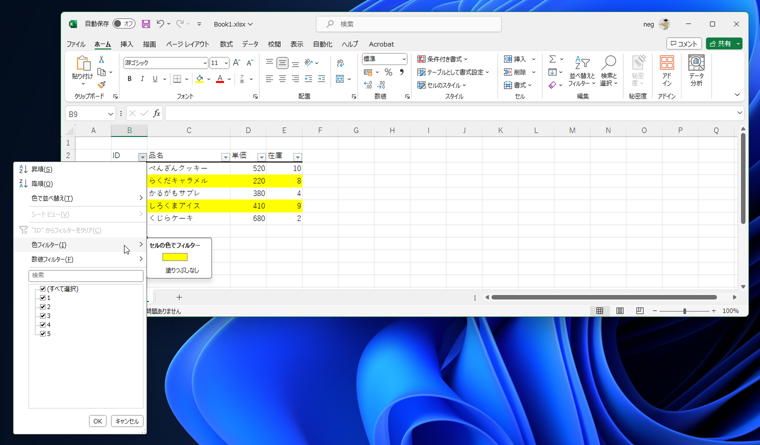Decrease font size with small A
Screen dimensions: 760x445
pos(250,63)
